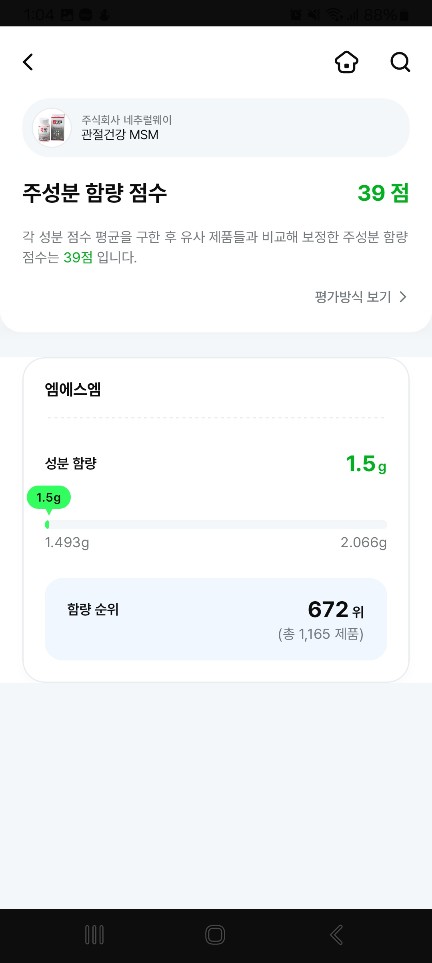Screen dimensions: 432x963
Task: Expand the chevron next to 평가방식 보기
Action: click(403, 297)
